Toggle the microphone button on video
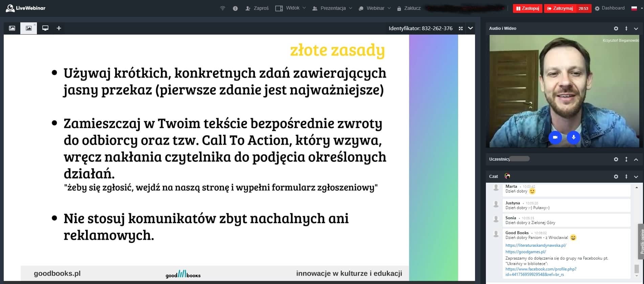Image resolution: width=644 pixels, height=284 pixels. coord(574,137)
